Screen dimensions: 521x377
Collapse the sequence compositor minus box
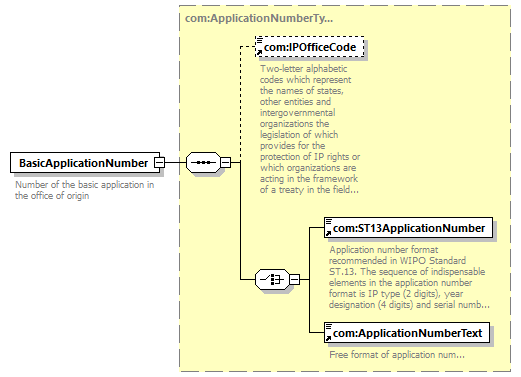(x=226, y=163)
